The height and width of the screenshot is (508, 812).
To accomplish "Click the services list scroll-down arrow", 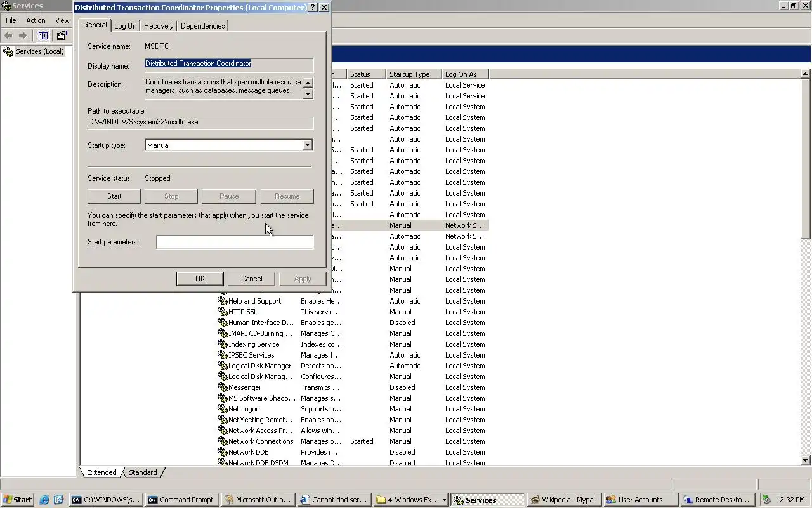I will click(806, 460).
